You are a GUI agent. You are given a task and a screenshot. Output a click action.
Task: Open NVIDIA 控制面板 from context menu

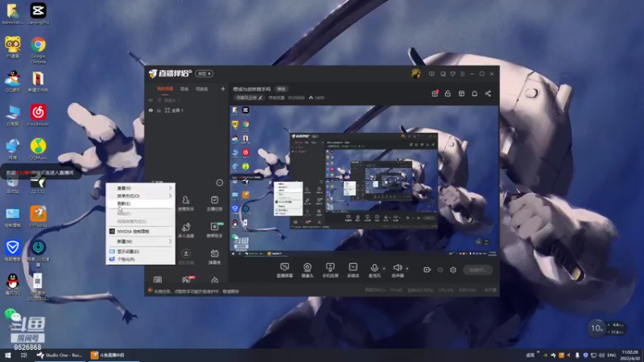140,232
